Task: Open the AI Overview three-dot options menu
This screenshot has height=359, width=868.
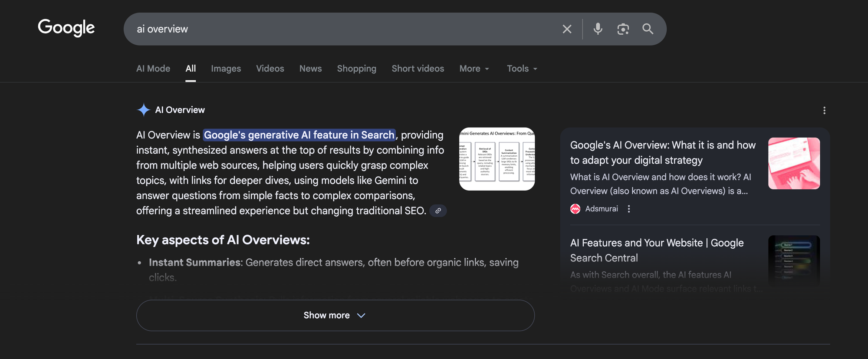Action: click(x=824, y=111)
